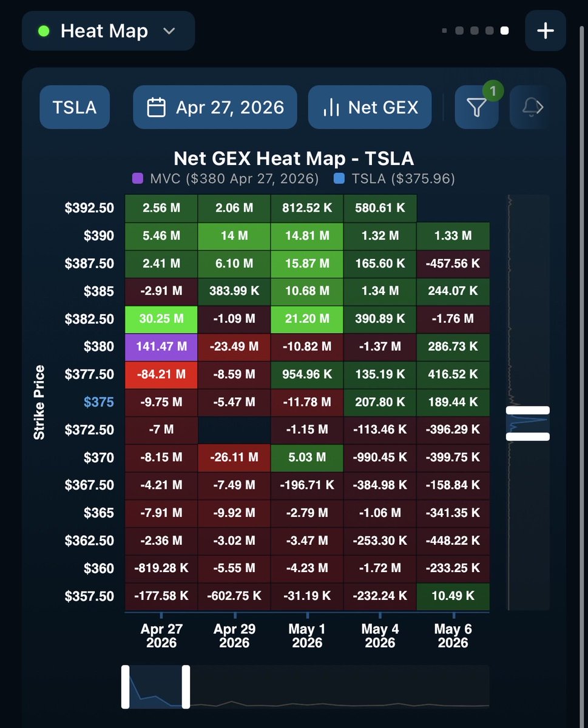The height and width of the screenshot is (728, 588).
Task: Click the 416.52 K cell
Action: (453, 375)
